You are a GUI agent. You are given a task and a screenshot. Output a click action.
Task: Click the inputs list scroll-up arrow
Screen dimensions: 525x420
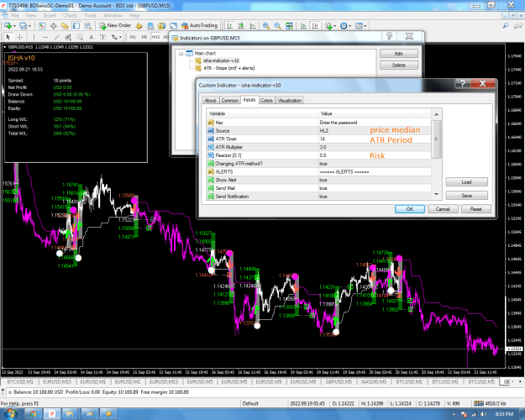point(436,114)
